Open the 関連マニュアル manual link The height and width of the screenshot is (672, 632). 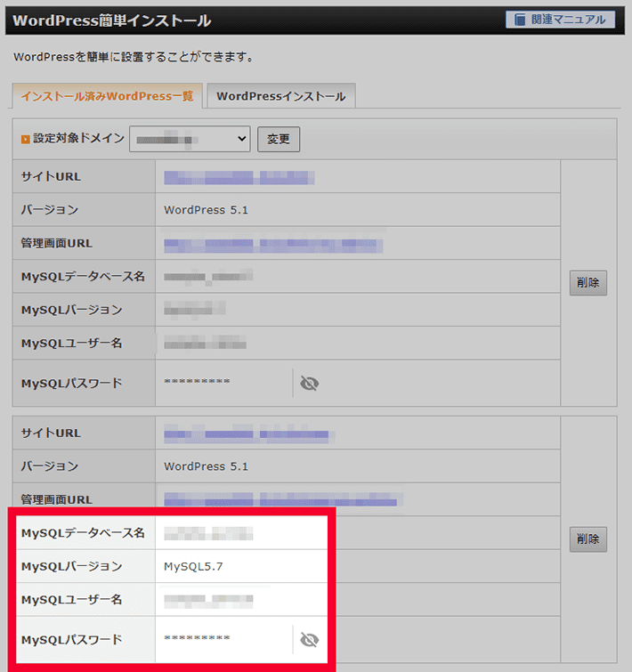pyautogui.click(x=560, y=20)
